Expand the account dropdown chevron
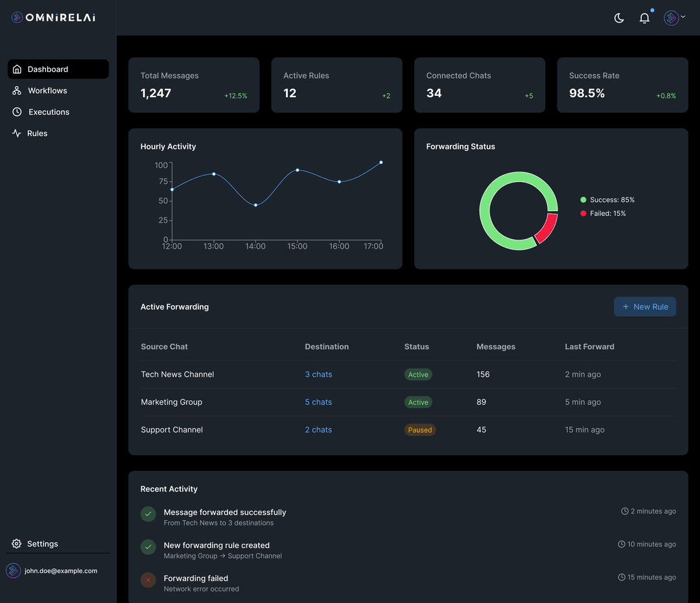 pos(681,17)
